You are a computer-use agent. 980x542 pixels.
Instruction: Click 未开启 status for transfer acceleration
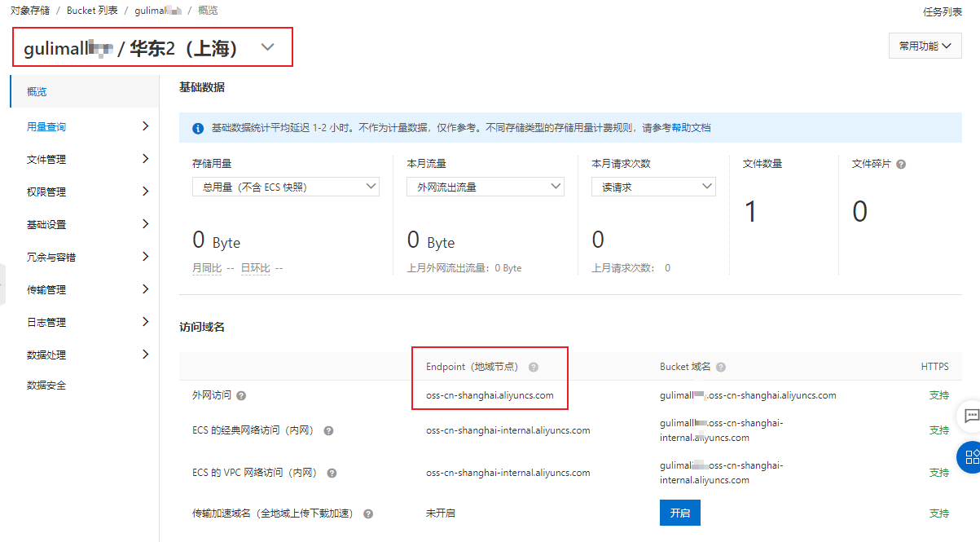click(441, 513)
